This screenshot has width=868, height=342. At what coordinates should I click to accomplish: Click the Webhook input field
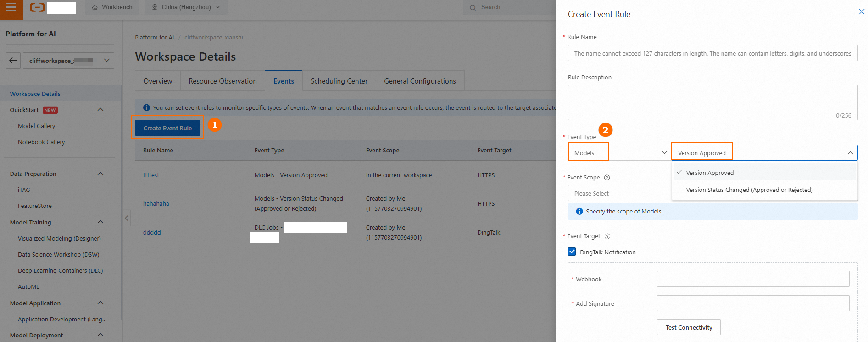[x=753, y=279]
